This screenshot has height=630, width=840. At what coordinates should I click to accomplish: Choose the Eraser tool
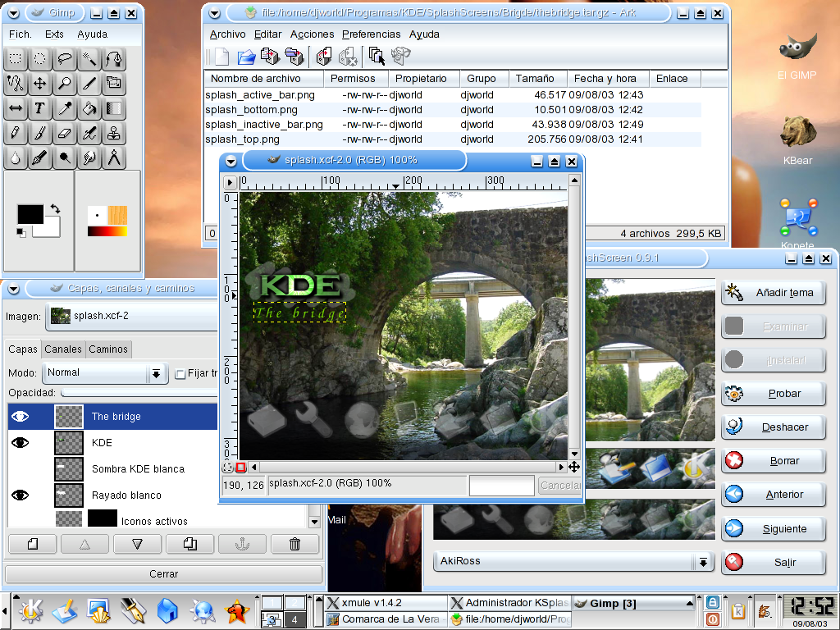pyautogui.click(x=65, y=133)
